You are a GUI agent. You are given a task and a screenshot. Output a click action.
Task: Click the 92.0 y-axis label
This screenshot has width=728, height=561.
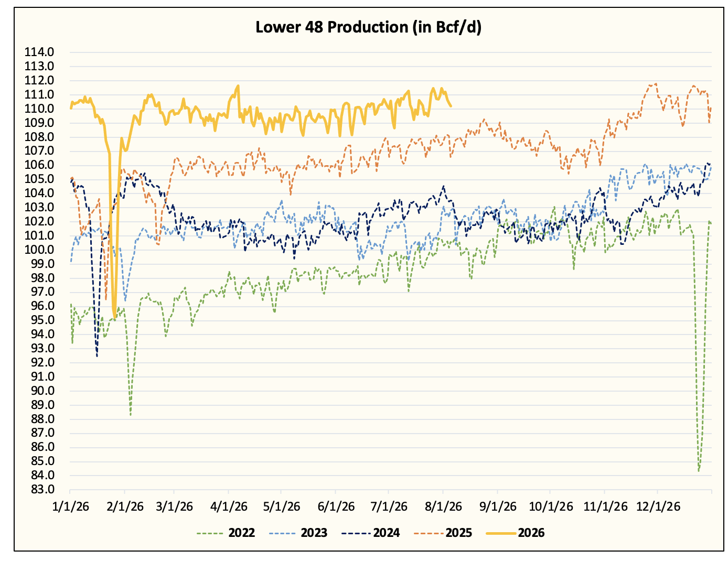coord(42,363)
